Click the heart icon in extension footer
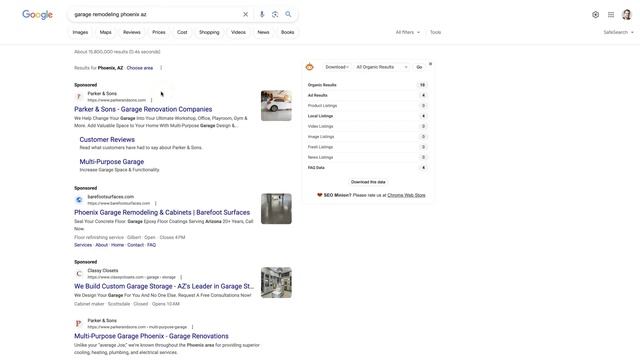The width and height of the screenshot is (640, 360). tap(320, 195)
